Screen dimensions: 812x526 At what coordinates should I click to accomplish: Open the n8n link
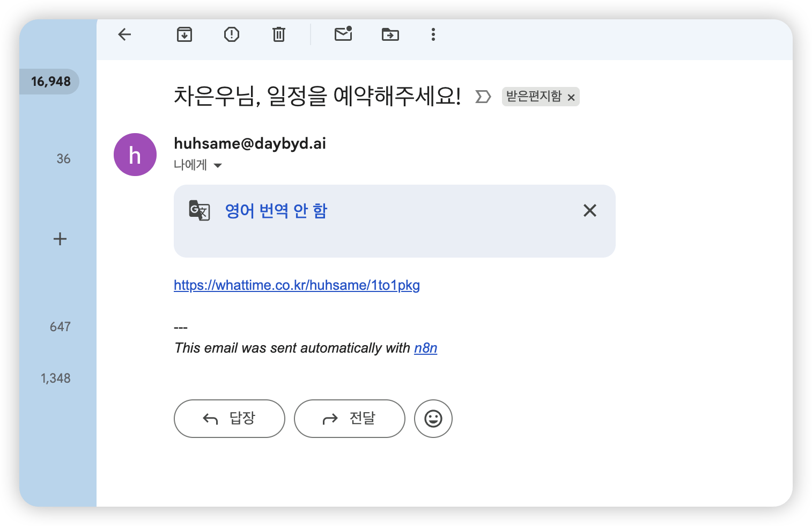(x=425, y=348)
